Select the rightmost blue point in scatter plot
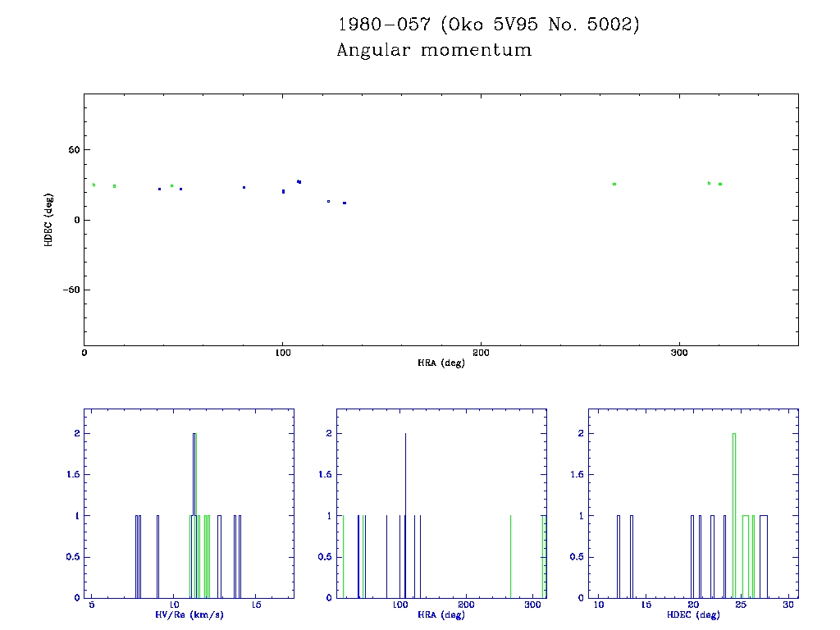The image size is (840, 630). pyautogui.click(x=345, y=203)
